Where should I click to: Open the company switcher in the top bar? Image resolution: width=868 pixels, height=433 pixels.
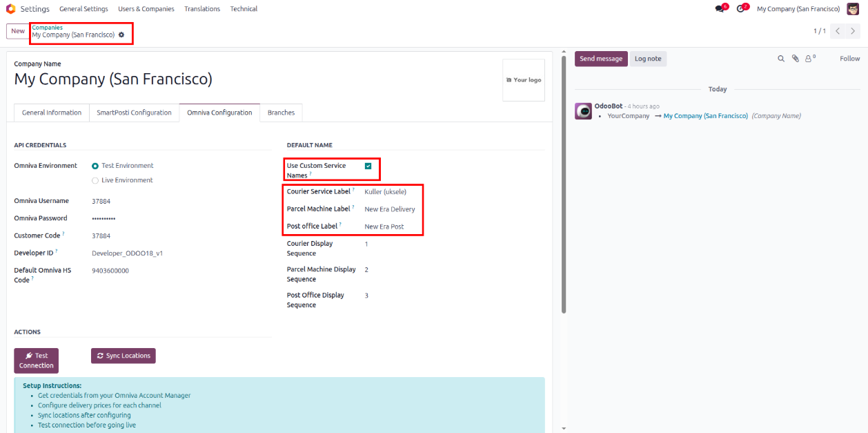click(798, 9)
